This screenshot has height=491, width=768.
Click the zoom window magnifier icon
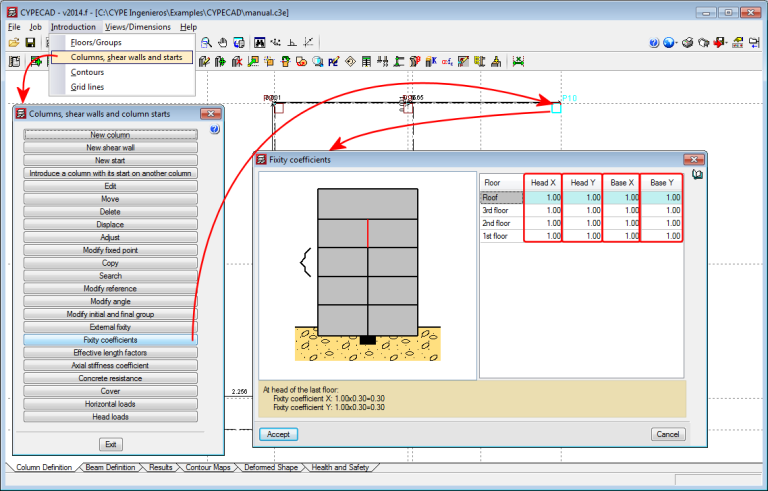tap(206, 43)
